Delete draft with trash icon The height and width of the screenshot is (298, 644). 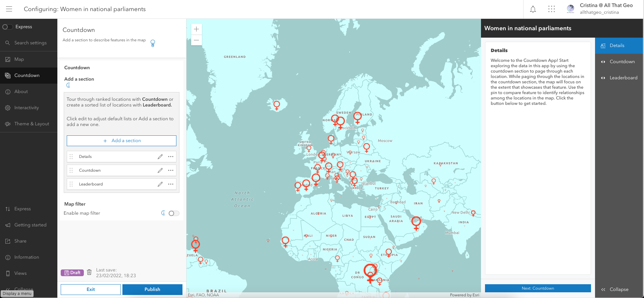(x=89, y=272)
